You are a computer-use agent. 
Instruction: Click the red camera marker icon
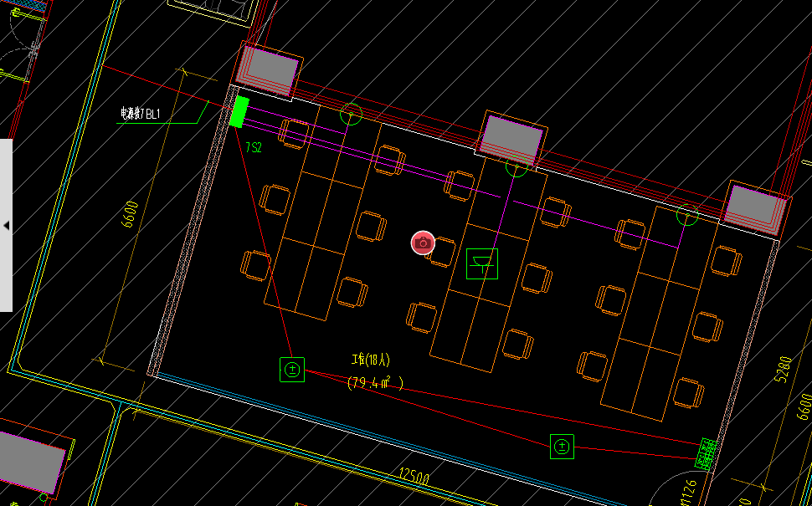[423, 243]
